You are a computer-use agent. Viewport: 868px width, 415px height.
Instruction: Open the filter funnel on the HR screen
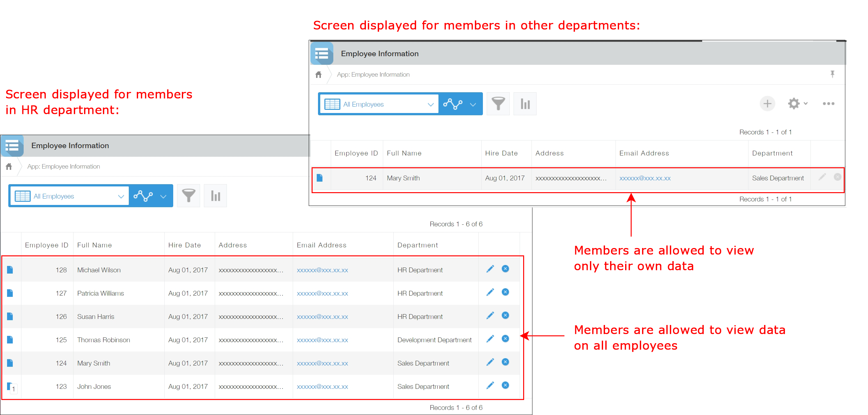pyautogui.click(x=188, y=196)
